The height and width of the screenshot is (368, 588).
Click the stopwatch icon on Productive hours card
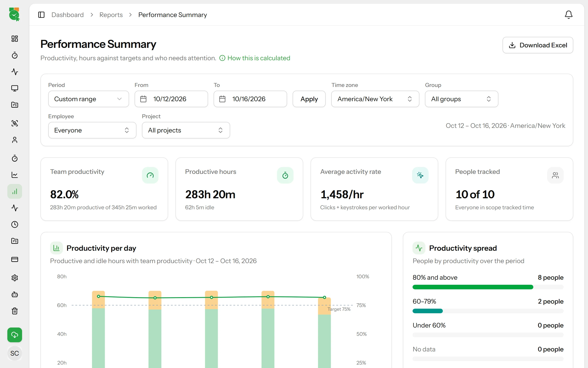[285, 175]
